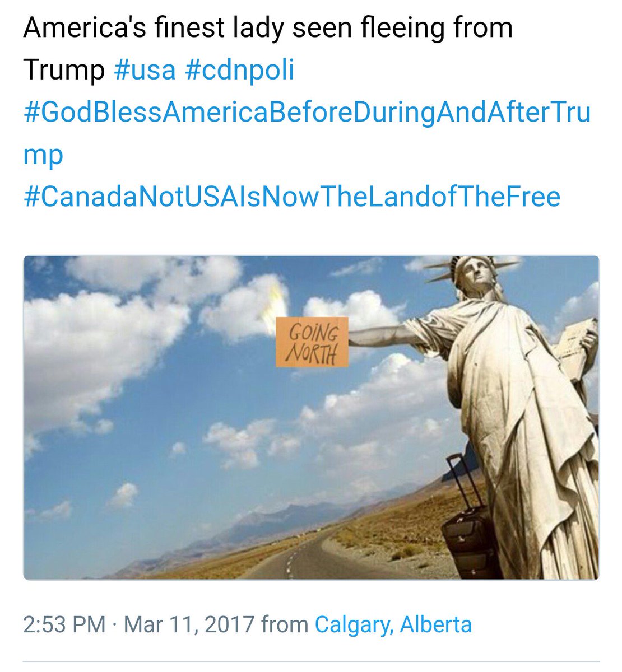
Task: Tap the #GodBlessAmericaBeforeDuringAndAfterTrump hashtag
Action: pyautogui.click(x=307, y=134)
